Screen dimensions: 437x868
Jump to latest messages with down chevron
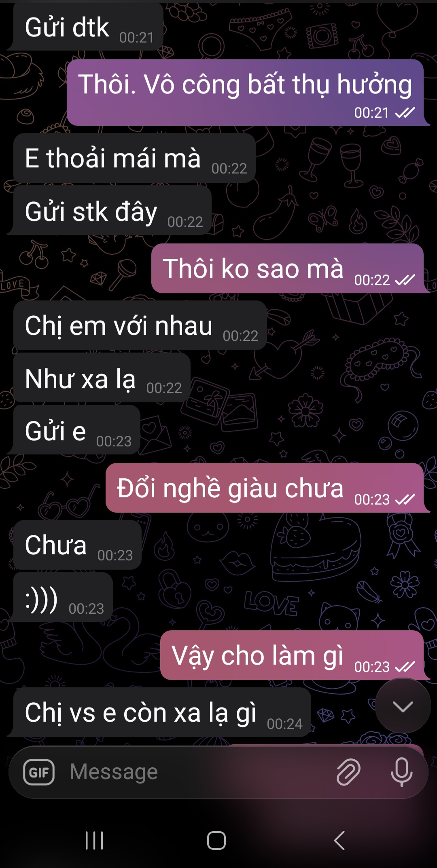(403, 706)
